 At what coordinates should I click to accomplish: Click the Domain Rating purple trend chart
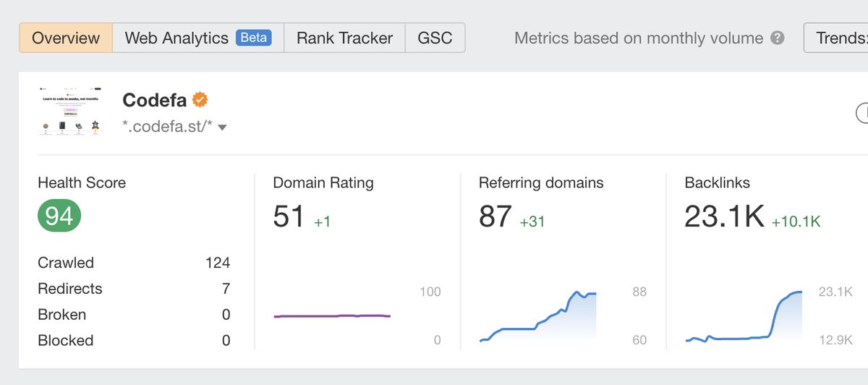click(332, 316)
